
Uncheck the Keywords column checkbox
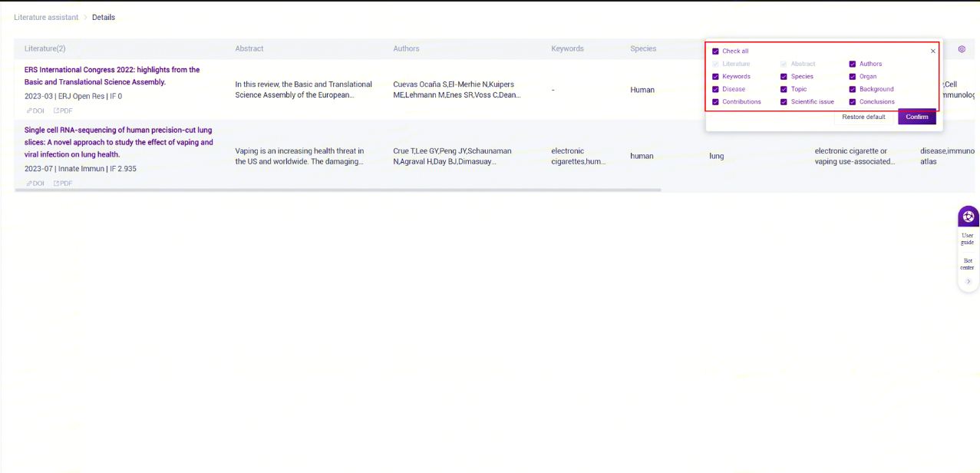716,77
